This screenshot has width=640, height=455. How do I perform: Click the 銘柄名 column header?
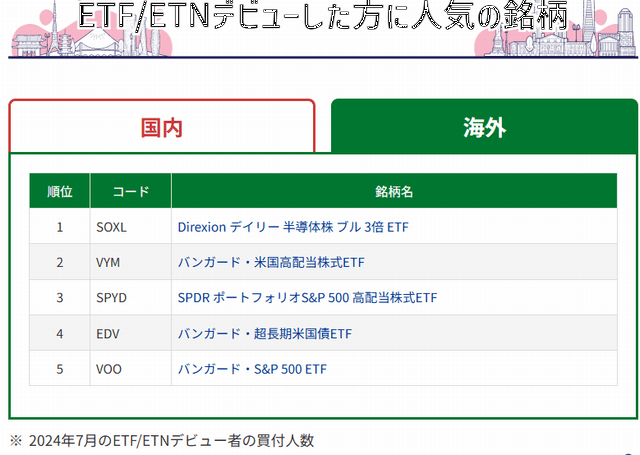point(394,191)
